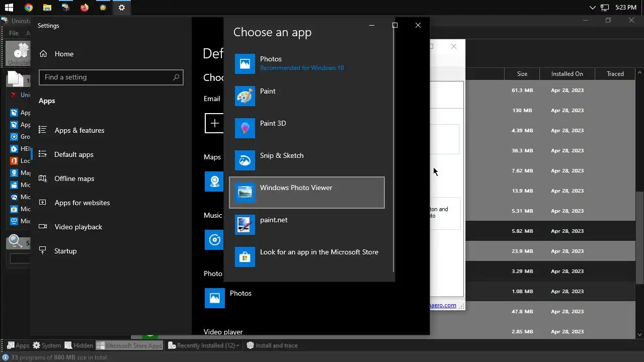Viewport: 644px width, 362px height.
Task: Select Microsoft Store Apps tab
Action: (x=130, y=345)
